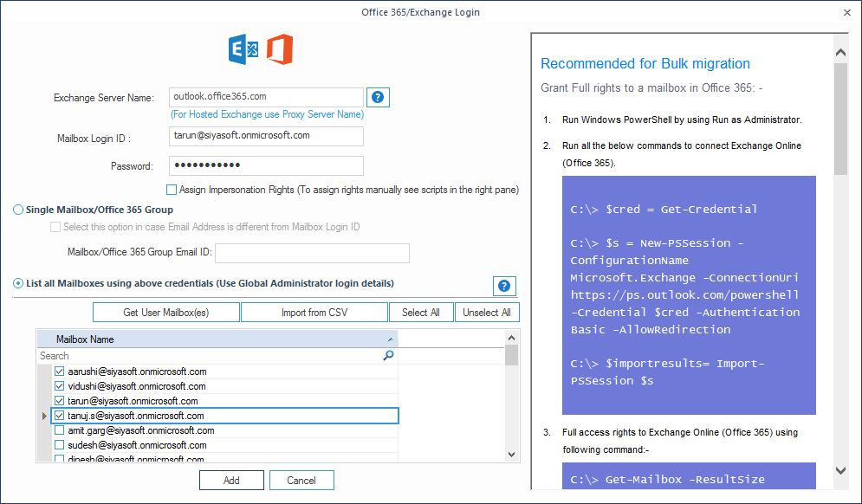The image size is (862, 504).
Task: Click row indicator arrow beside tanuj.s mailbox
Action: 44,416
